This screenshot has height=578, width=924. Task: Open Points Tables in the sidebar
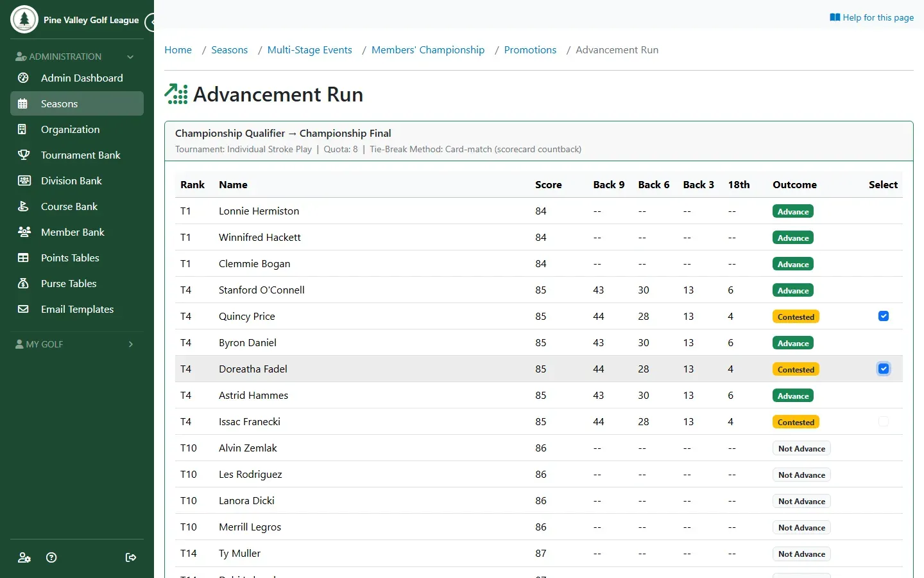coord(77,258)
